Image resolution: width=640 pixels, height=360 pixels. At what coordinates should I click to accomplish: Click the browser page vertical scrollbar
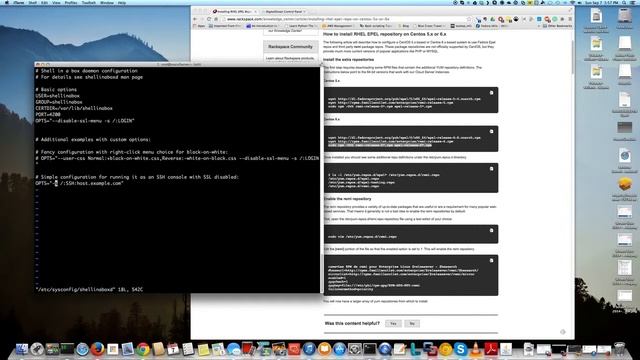(572, 58)
